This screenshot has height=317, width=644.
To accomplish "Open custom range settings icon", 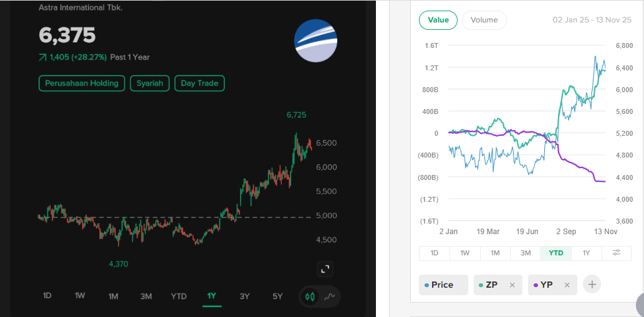I will [616, 253].
